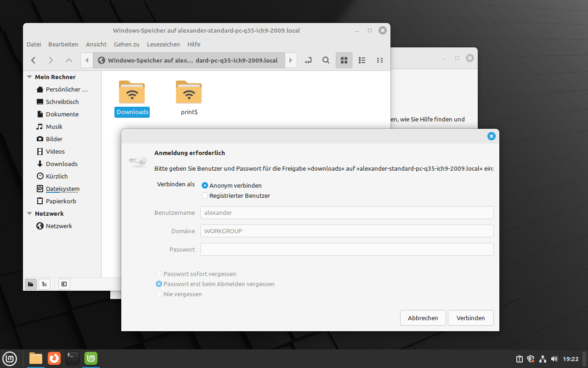Open Bilder in sidebar
Viewport: 588px width, 368px height.
[x=62, y=139]
